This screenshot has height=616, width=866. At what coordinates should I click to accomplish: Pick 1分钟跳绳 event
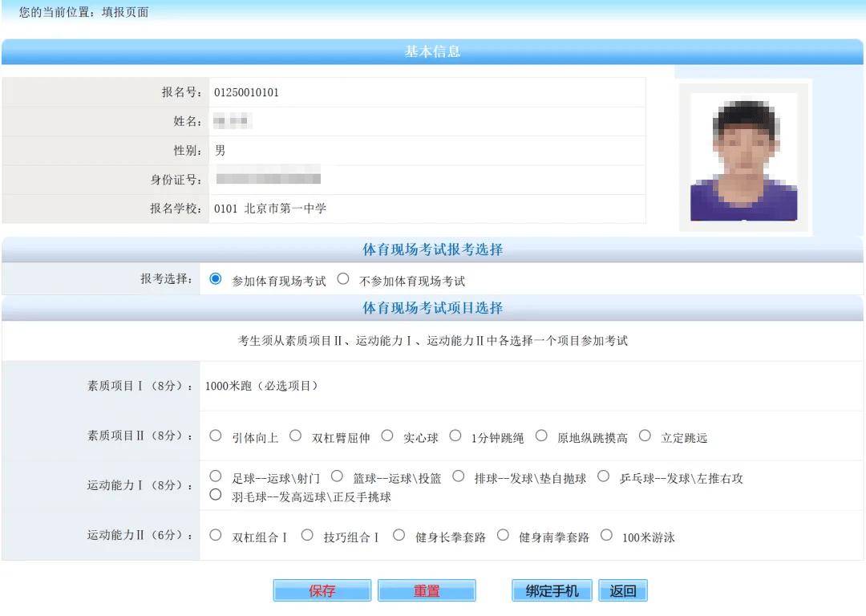(x=455, y=435)
